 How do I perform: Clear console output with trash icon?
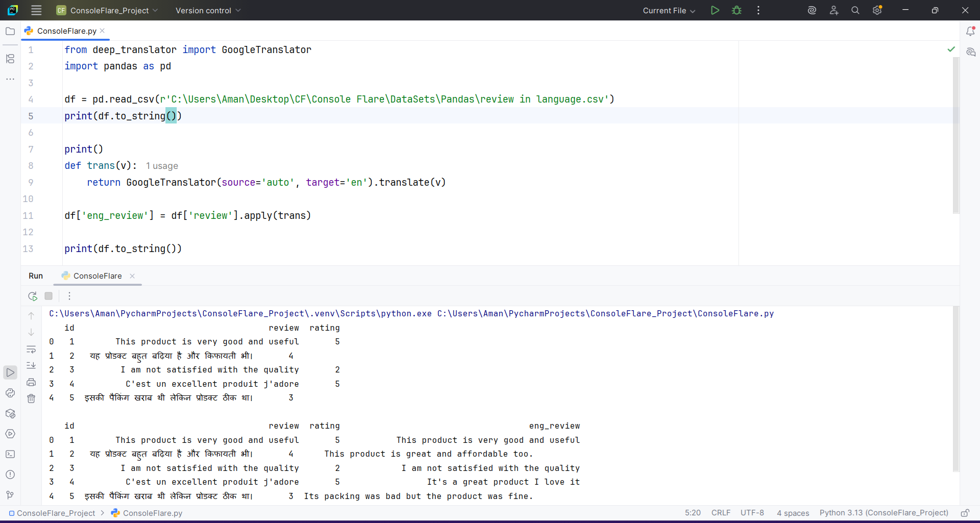click(31, 399)
